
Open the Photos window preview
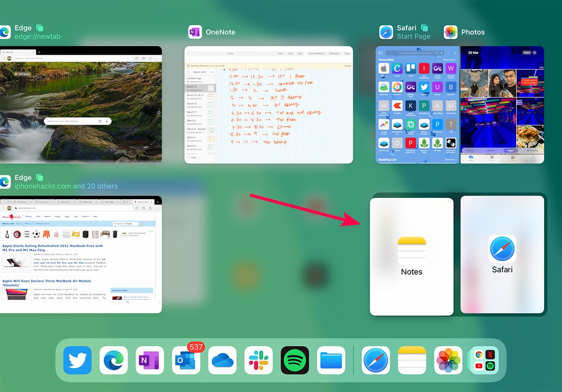click(x=502, y=105)
